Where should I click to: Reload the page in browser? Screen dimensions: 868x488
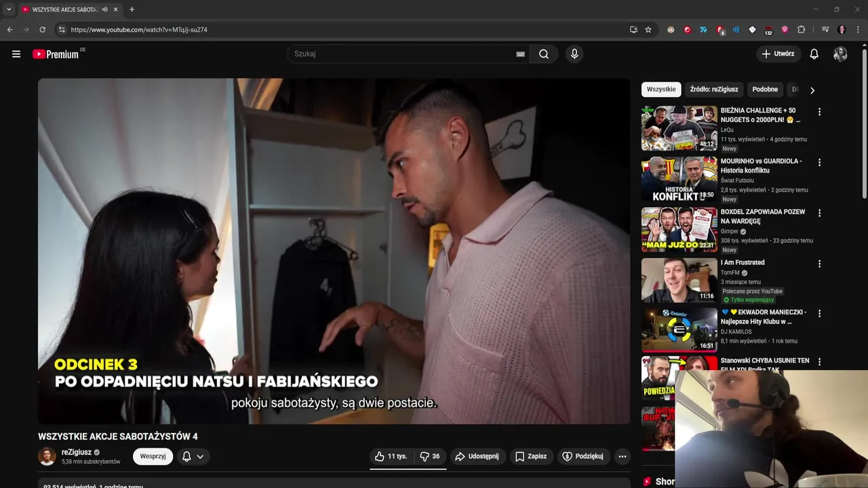coord(42,30)
